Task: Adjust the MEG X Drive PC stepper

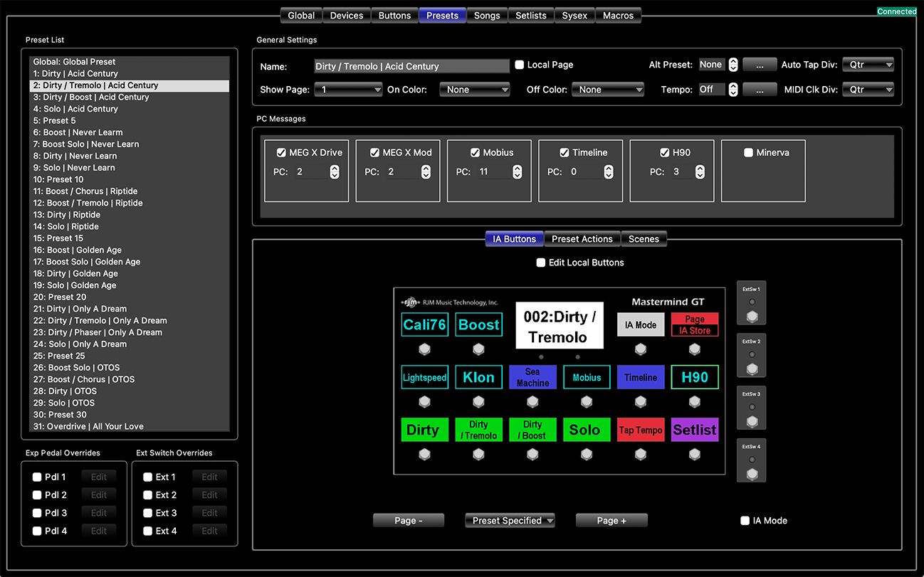Action: (335, 172)
